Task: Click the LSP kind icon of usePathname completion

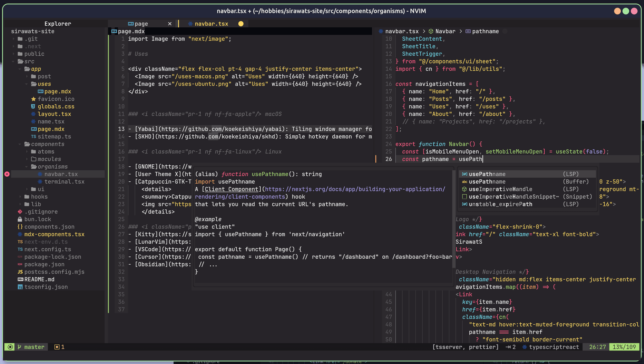Action: coord(464,174)
